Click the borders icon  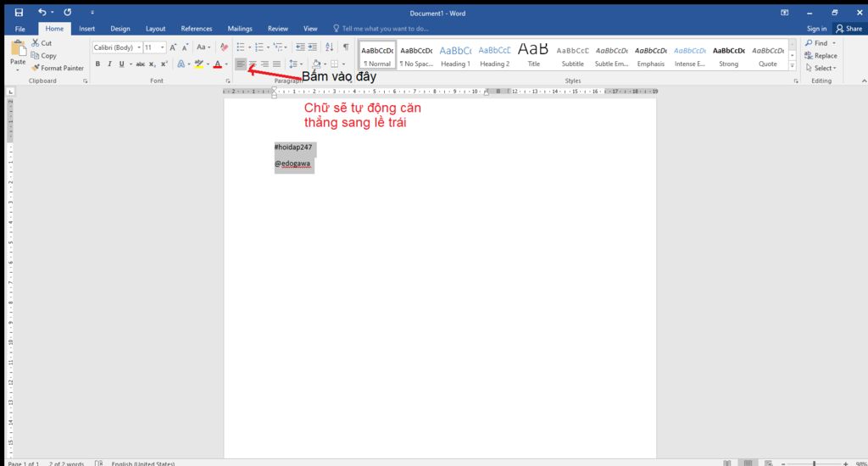(334, 64)
